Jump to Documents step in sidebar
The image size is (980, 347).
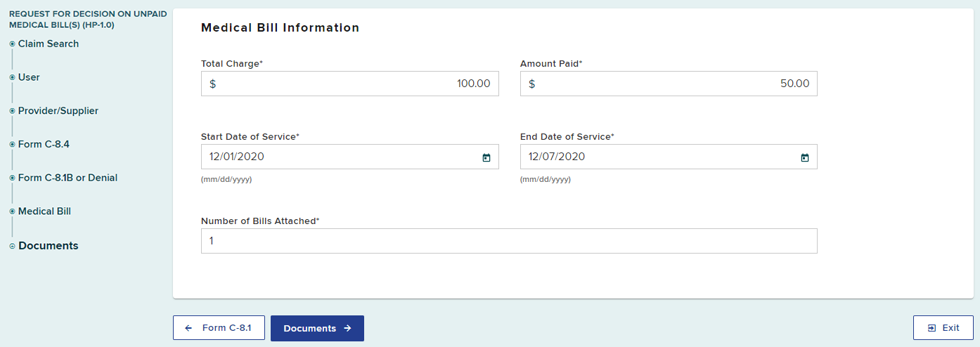pos(49,247)
